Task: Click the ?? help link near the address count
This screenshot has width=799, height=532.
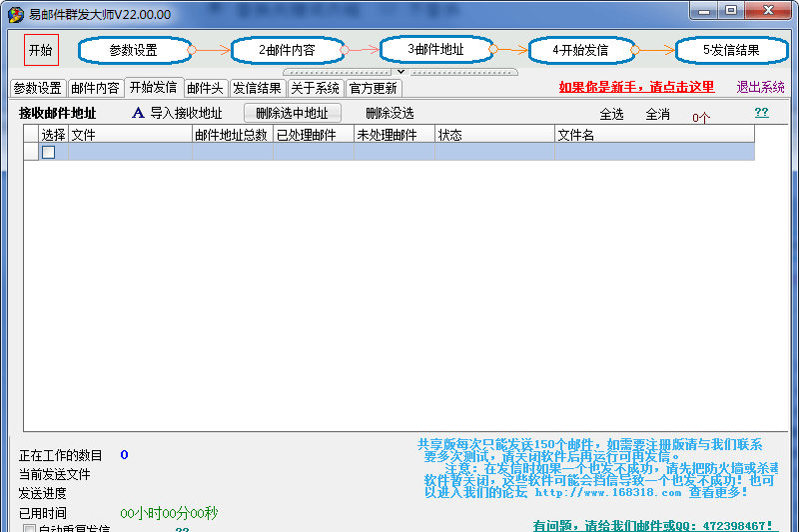Action: pos(761,113)
